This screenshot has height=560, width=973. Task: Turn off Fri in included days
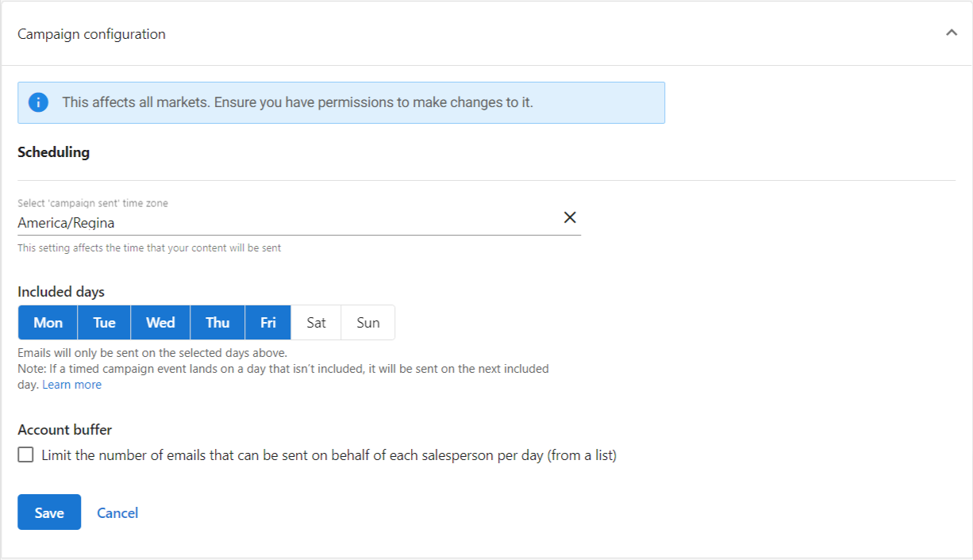coord(268,323)
